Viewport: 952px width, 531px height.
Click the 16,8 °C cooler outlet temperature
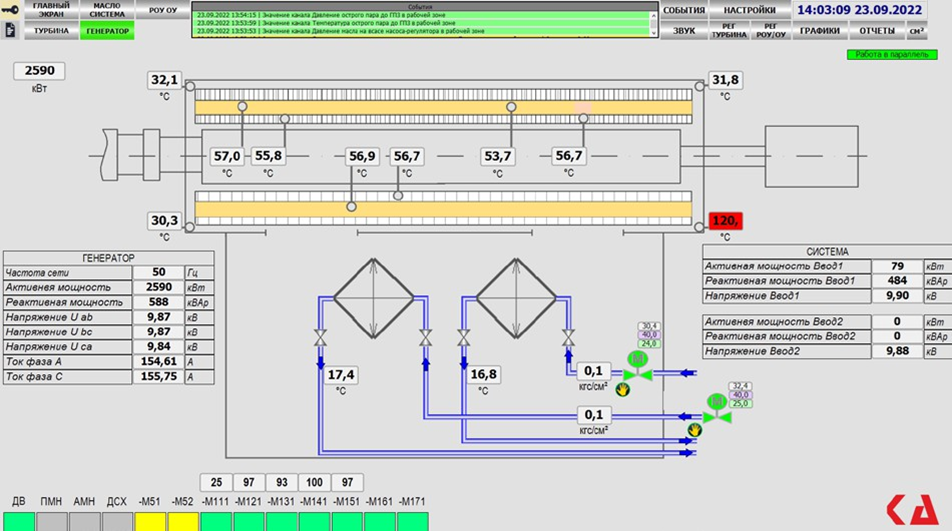(483, 374)
